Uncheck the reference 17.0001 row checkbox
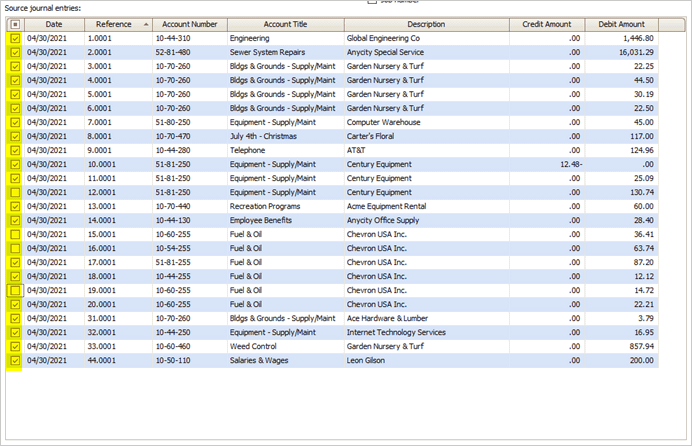 point(15,262)
